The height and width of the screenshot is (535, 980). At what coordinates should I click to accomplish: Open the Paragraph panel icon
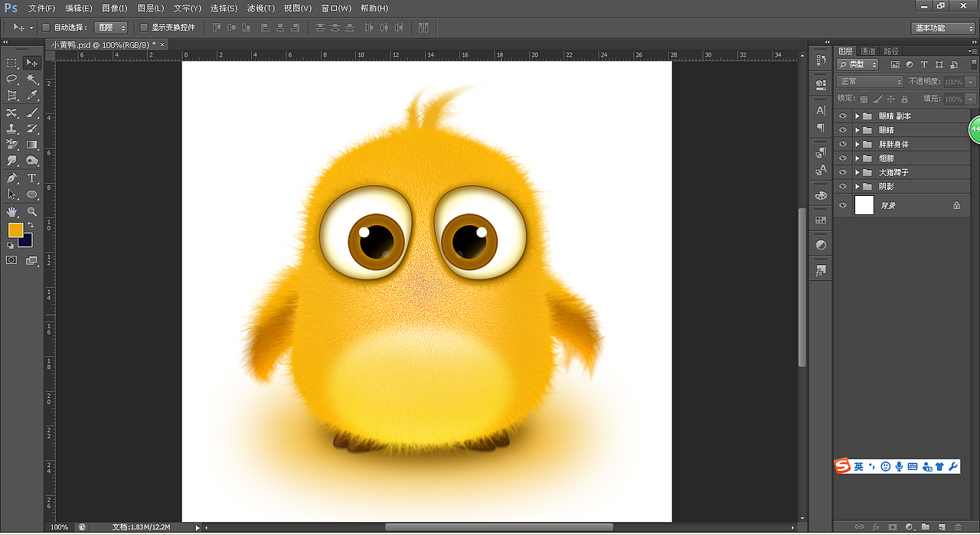point(821,128)
